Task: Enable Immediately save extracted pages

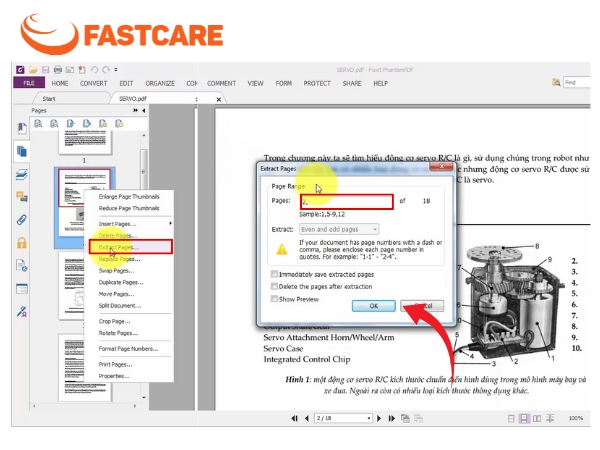Action: point(274,274)
